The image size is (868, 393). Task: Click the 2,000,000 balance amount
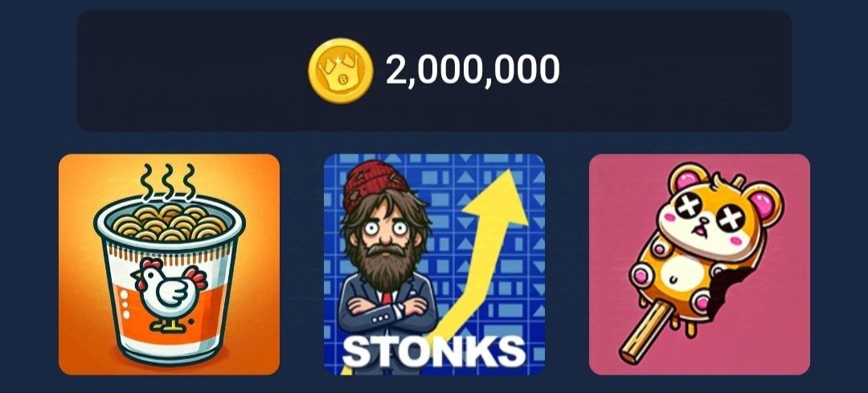click(473, 70)
